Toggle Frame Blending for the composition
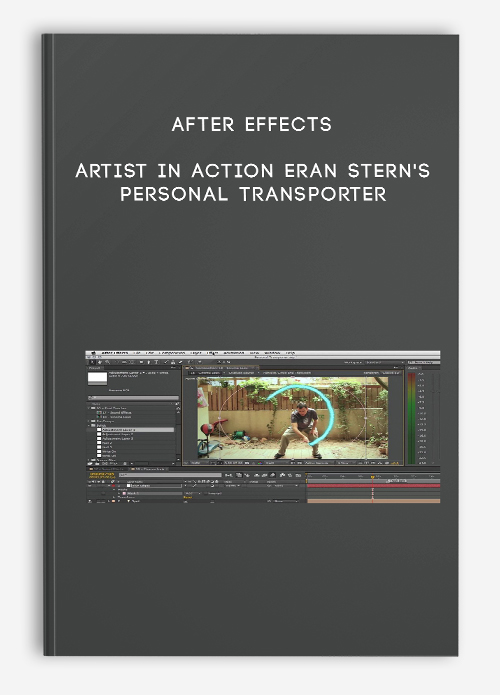Screen dimensions: 500x695 point(265,475)
